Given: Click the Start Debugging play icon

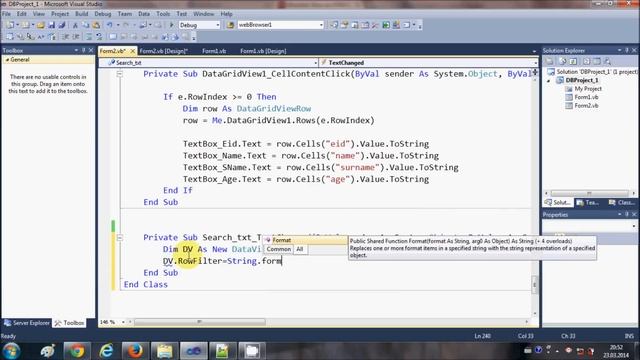Looking at the screenshot, I should tap(171, 25).
